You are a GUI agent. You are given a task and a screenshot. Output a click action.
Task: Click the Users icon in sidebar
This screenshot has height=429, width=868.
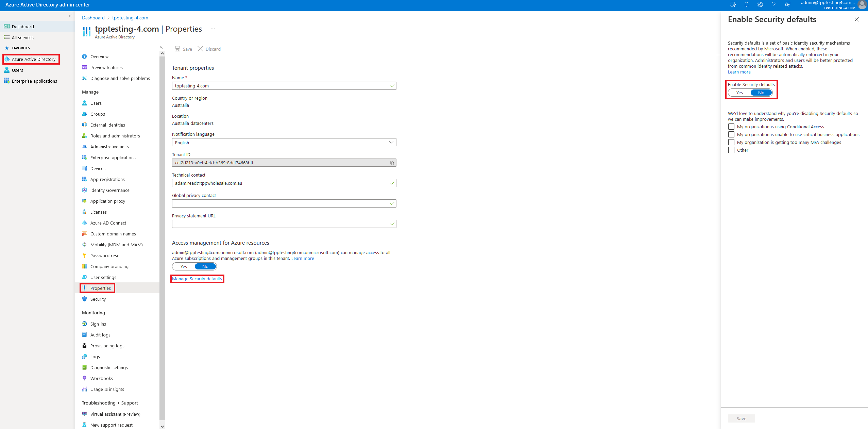pos(7,70)
